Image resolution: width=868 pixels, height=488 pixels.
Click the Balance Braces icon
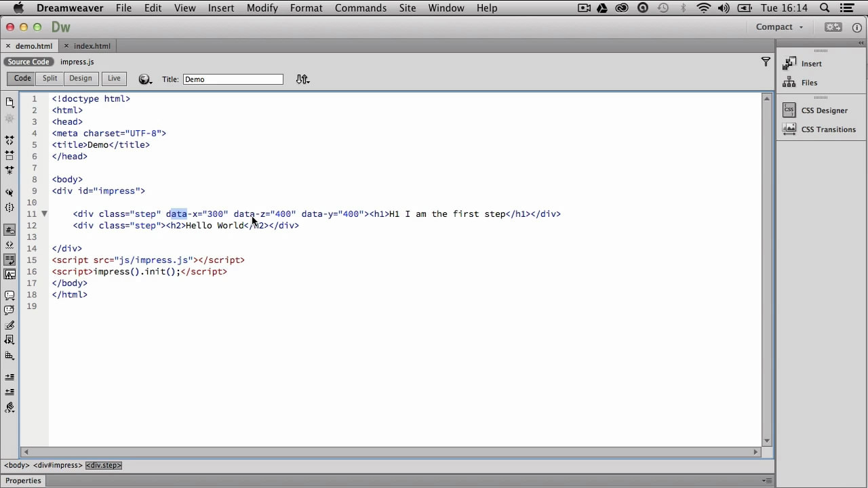tap(9, 207)
